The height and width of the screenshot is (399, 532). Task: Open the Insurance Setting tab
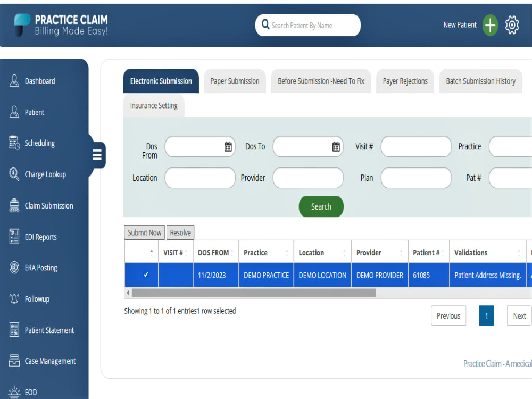click(x=154, y=105)
